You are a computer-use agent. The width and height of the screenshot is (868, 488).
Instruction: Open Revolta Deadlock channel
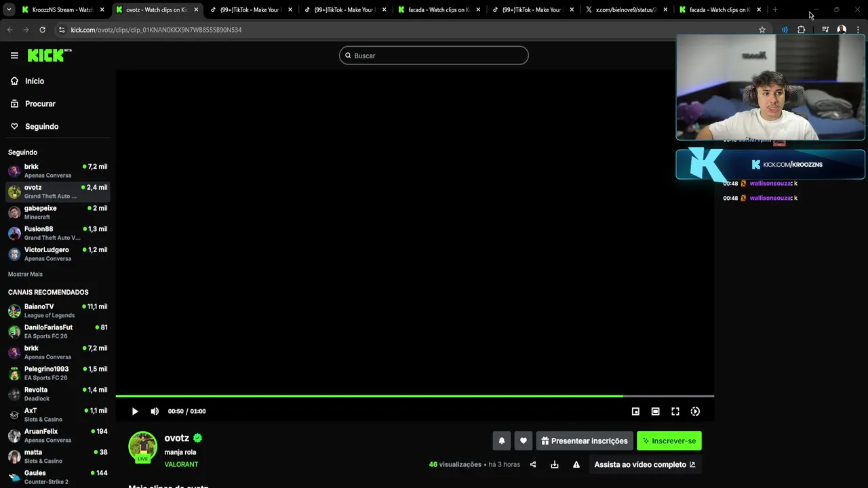pyautogui.click(x=58, y=394)
